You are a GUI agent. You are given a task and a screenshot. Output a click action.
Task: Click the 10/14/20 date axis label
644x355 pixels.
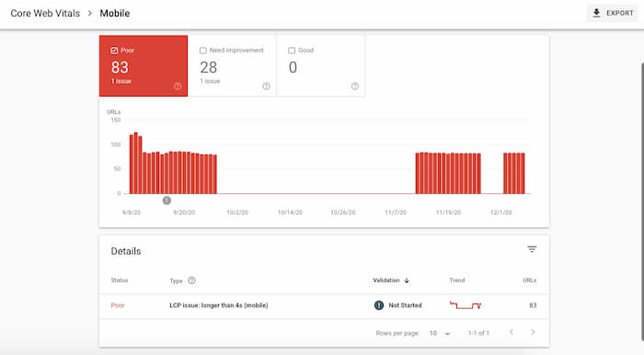point(290,212)
